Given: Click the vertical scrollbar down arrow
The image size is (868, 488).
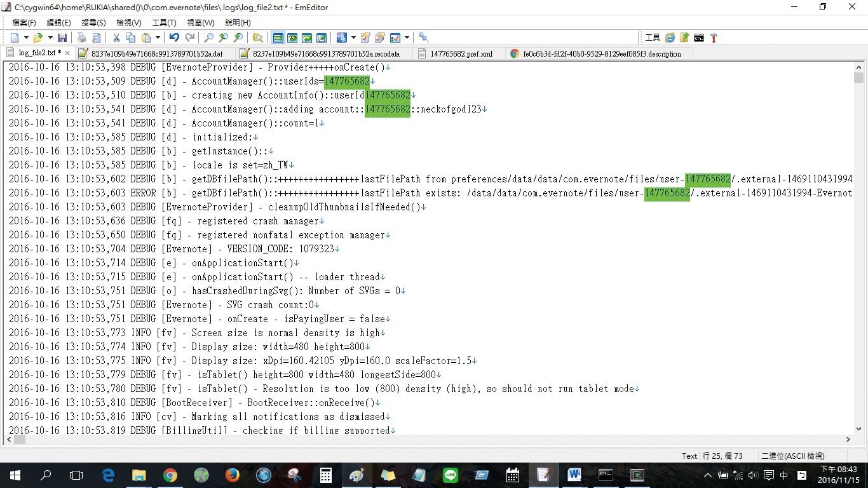Looking at the screenshot, I should point(859,428).
